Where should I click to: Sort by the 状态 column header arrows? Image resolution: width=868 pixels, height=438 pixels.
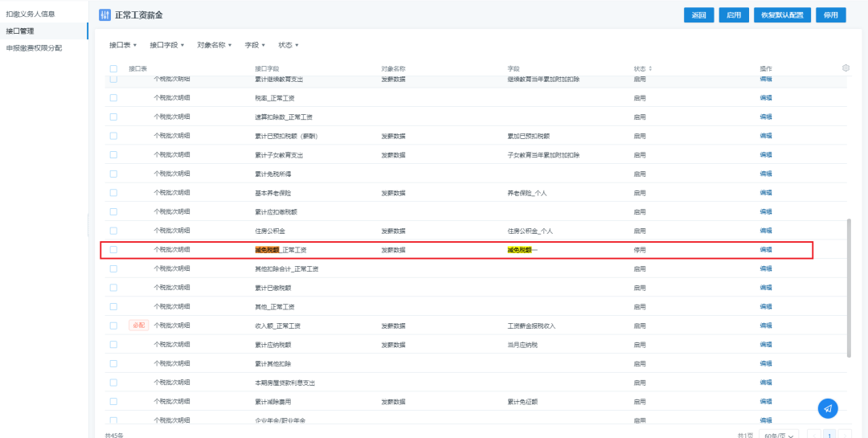click(x=650, y=68)
